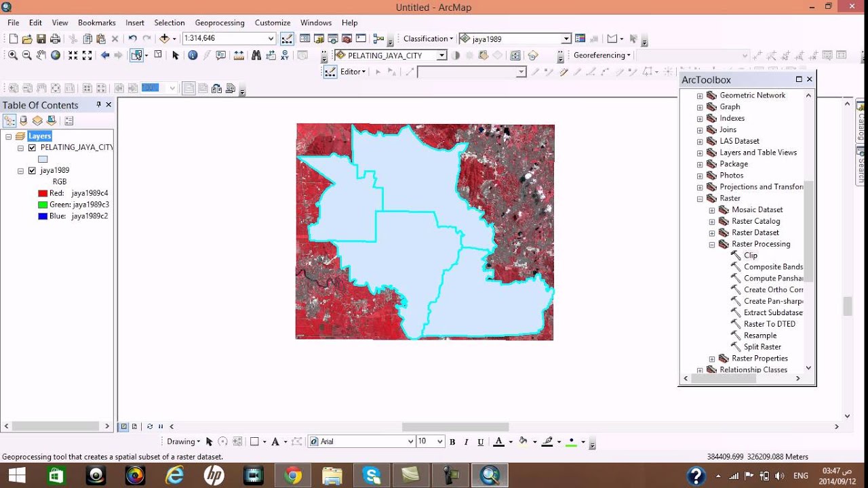The image size is (868, 488).
Task: Open the Composite Bands tool
Action: 773,267
